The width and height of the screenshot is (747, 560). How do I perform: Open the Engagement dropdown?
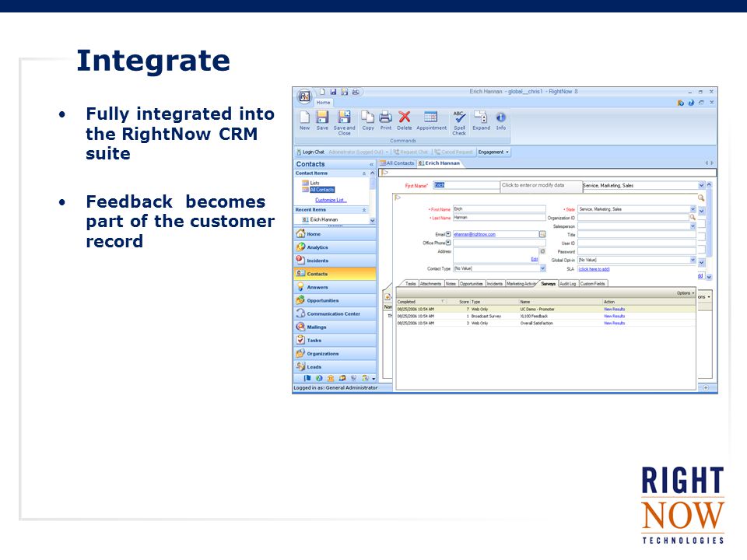[x=493, y=152]
